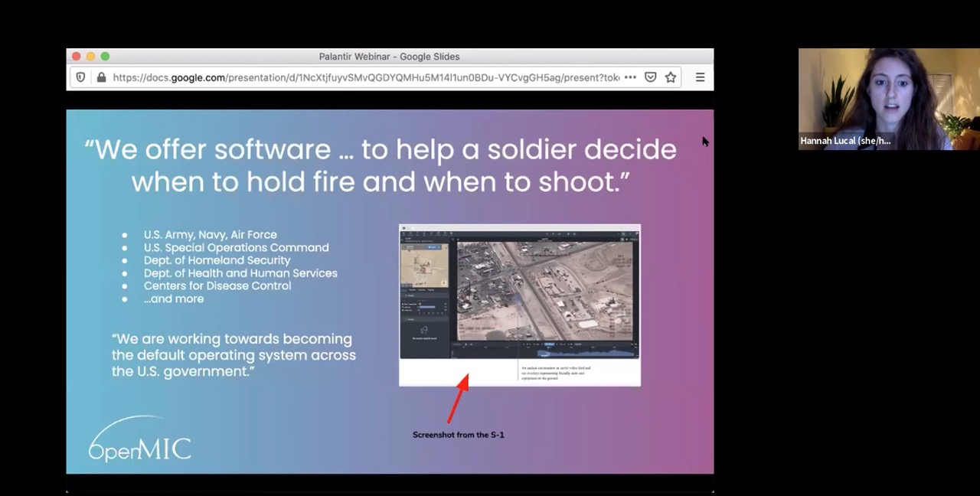
Task: Close the browser window with red button
Action: coord(77,57)
